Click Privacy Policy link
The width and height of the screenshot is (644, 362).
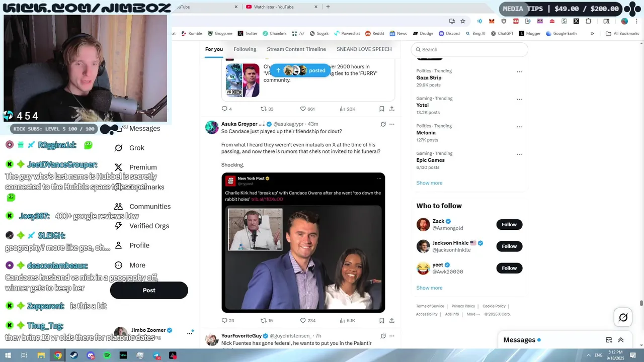463,306
